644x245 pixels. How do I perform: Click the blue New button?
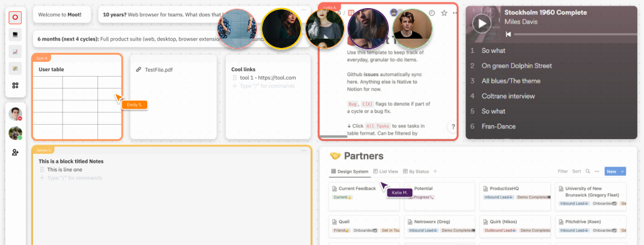coord(612,171)
